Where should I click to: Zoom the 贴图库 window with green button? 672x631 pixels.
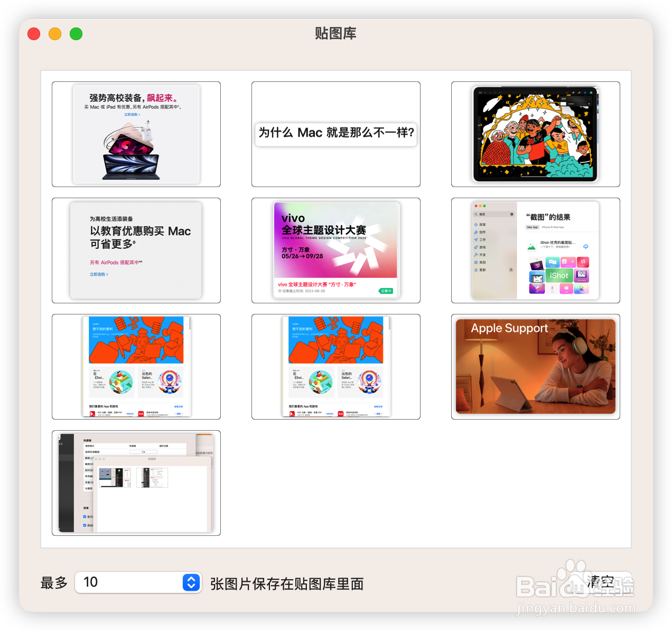point(76,34)
